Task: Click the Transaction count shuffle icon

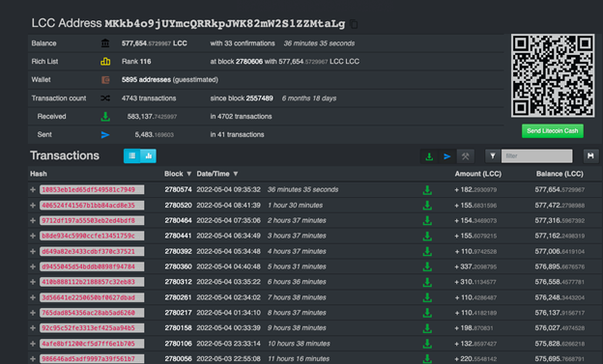Action: [105, 98]
